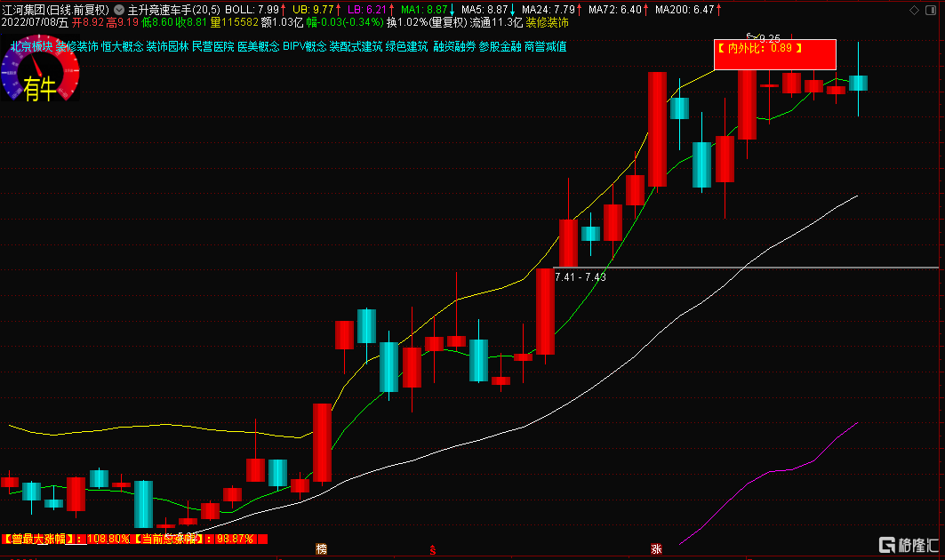Viewport: 945px width, 560px height.
Task: Click the MA24: 7.79 value
Action: pos(549,10)
